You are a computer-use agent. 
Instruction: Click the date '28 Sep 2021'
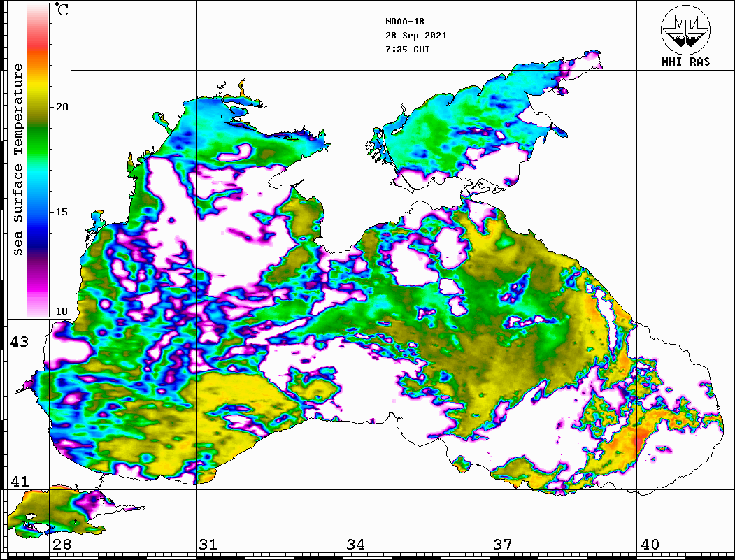point(416,36)
